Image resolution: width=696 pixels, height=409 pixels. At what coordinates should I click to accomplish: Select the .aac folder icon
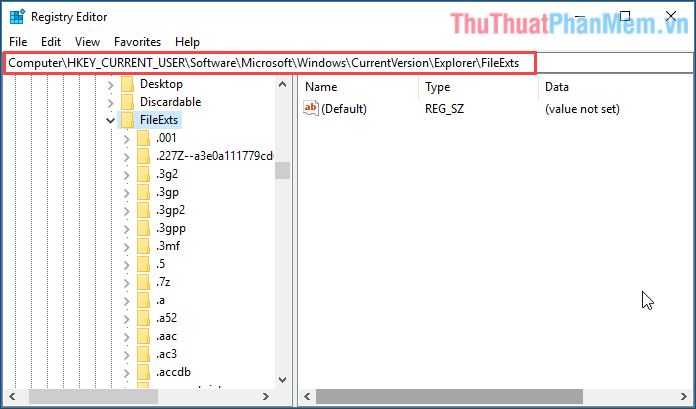tap(143, 336)
